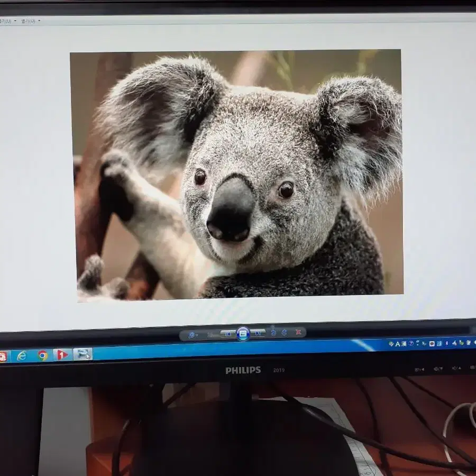Screen dimensions: 476x476
Task: Go to the next photo
Action: (258, 333)
